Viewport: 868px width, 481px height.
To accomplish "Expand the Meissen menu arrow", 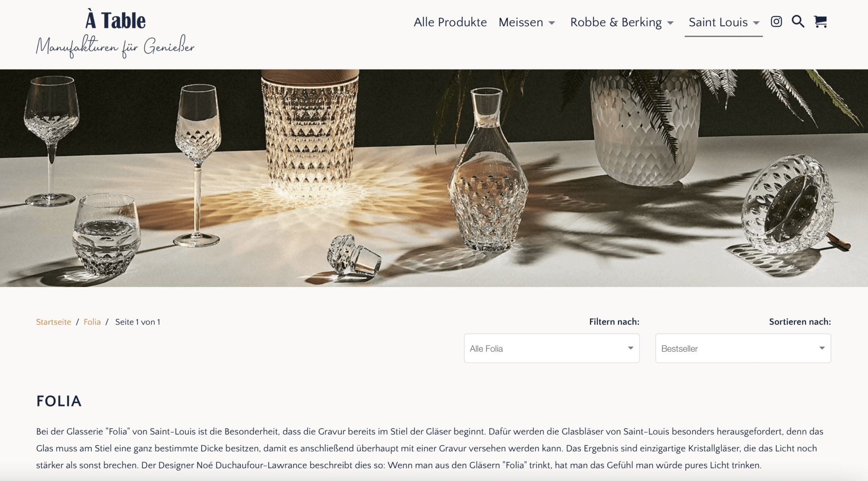I will [x=552, y=23].
